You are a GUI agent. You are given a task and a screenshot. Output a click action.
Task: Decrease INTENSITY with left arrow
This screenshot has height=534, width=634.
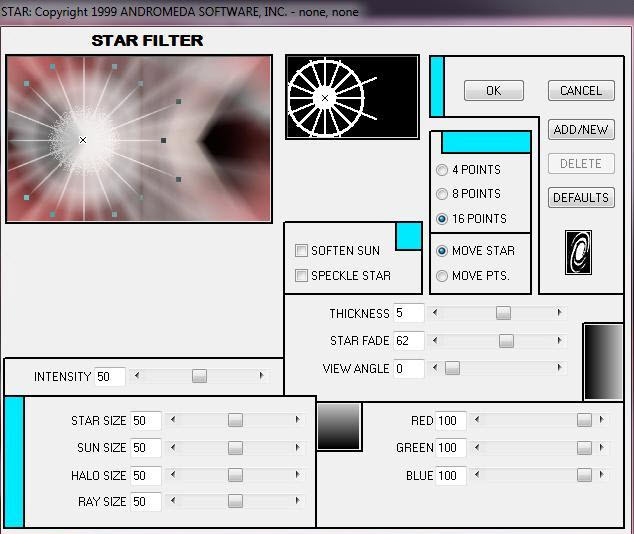coord(137,376)
